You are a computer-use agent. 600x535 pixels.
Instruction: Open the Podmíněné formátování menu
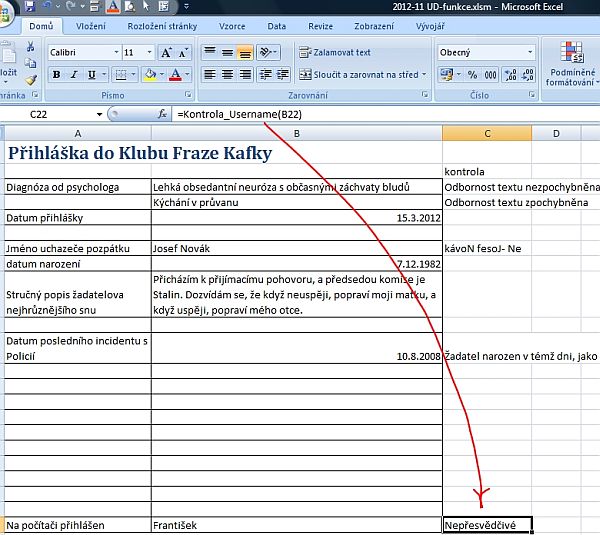click(x=571, y=64)
